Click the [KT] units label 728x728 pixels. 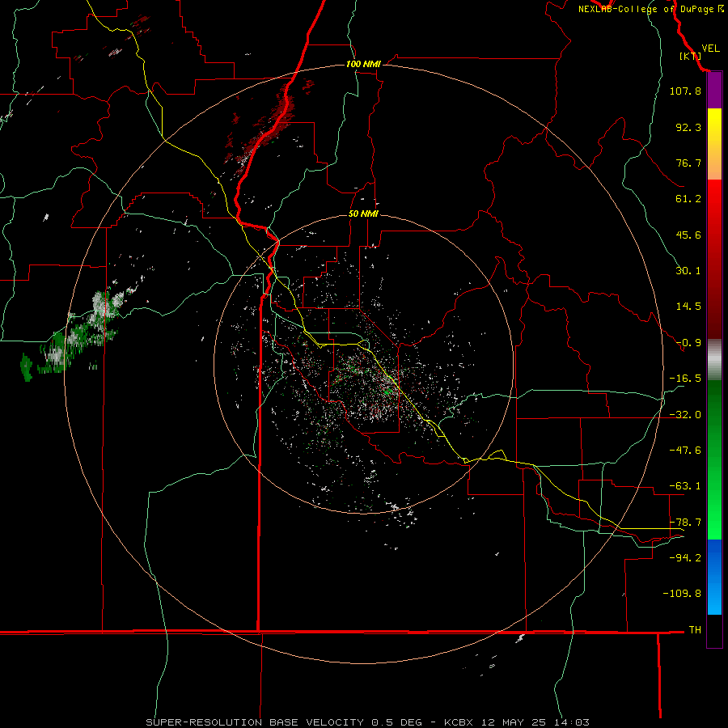690,56
